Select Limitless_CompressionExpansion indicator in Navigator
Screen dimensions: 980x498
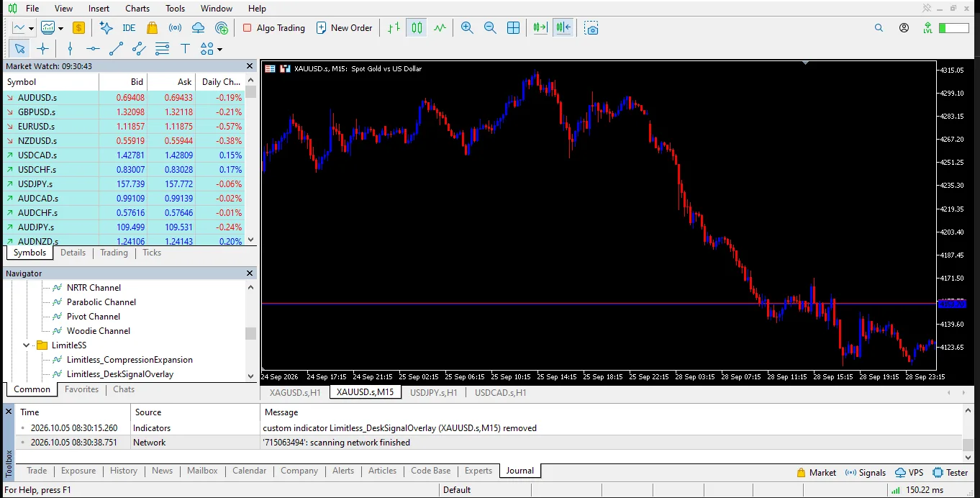(x=130, y=360)
